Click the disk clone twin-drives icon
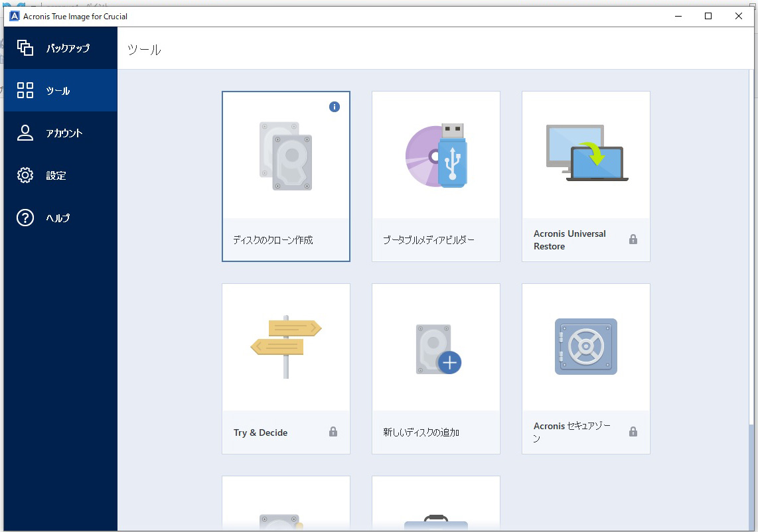The height and width of the screenshot is (532, 758). point(285,156)
